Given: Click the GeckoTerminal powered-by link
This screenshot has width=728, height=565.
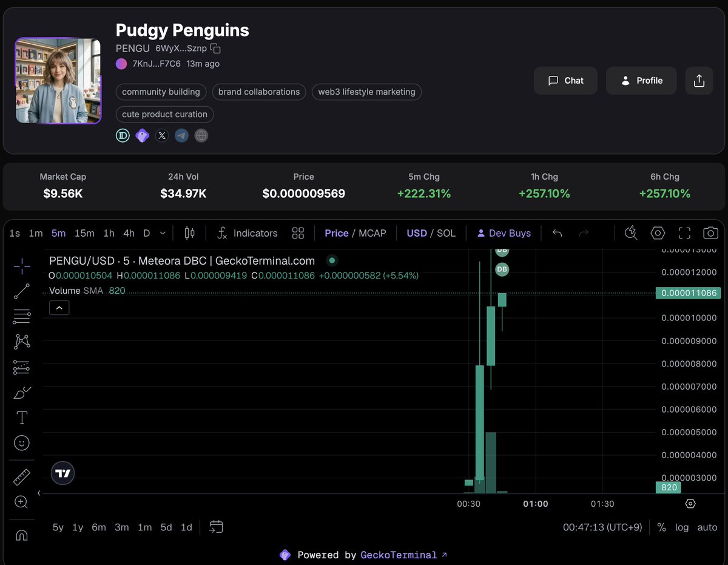Looking at the screenshot, I should (x=404, y=555).
